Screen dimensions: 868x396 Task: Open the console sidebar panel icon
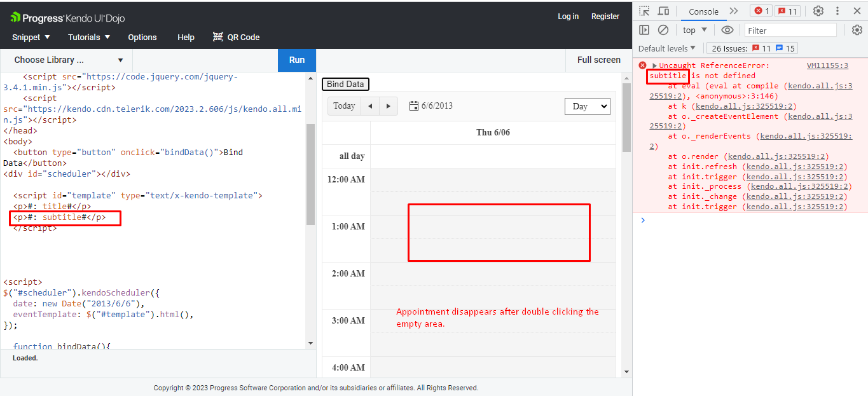pos(644,30)
